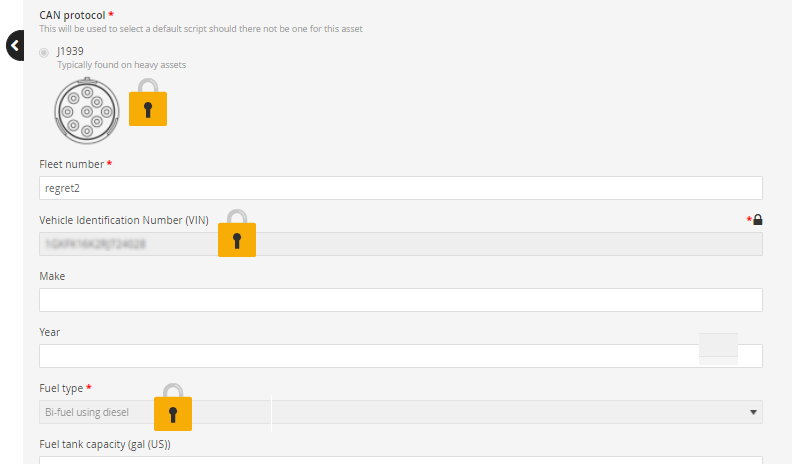Image resolution: width=792 pixels, height=464 pixels.
Task: Click the Fuel tank capacity input box
Action: tap(400, 460)
